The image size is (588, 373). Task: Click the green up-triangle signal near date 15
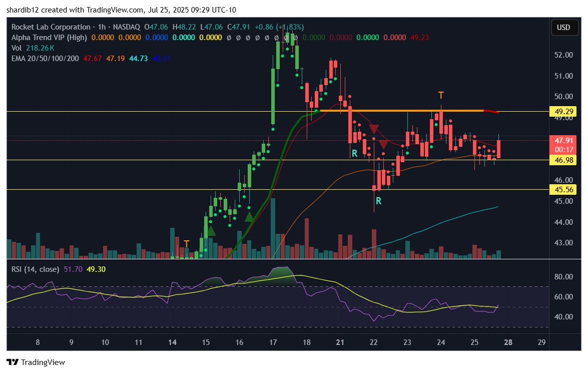tap(211, 231)
